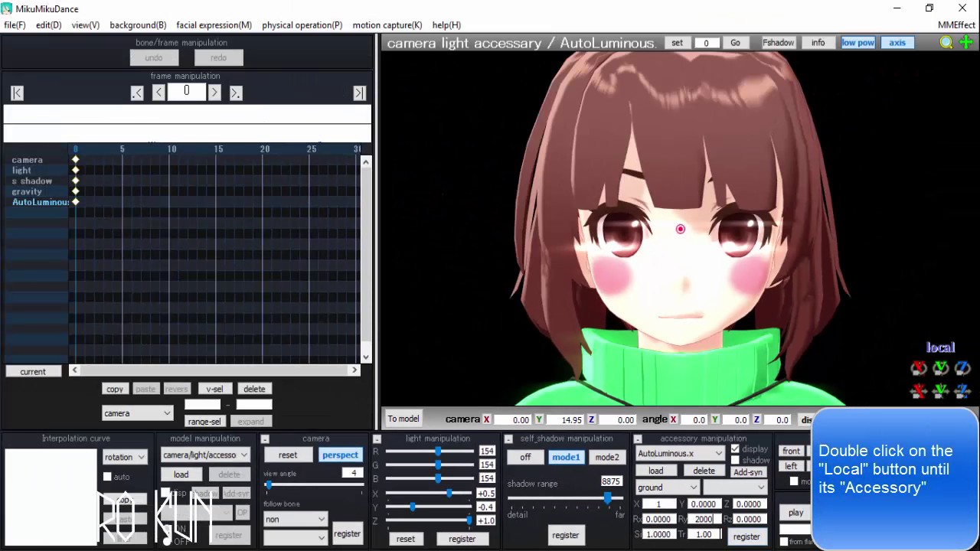Screen dimensions: 980x551
Task: Open the physical operation menu
Action: tap(302, 25)
